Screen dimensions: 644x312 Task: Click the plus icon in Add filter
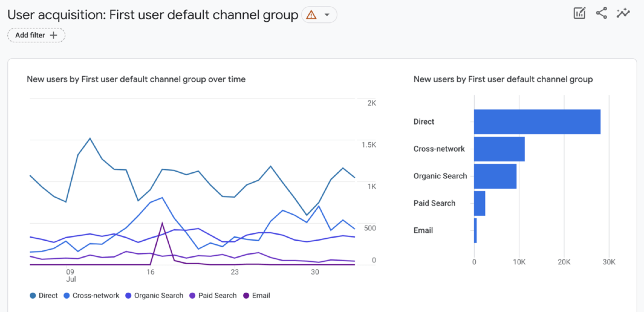[54, 35]
